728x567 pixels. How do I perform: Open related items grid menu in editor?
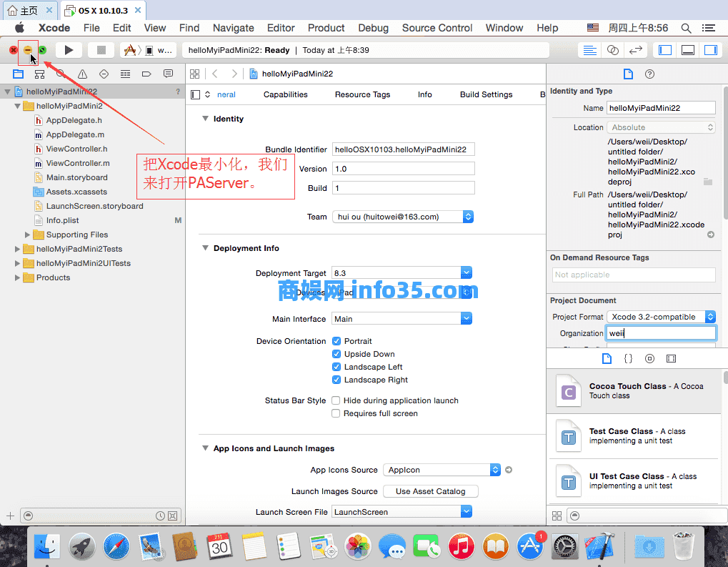click(x=194, y=74)
